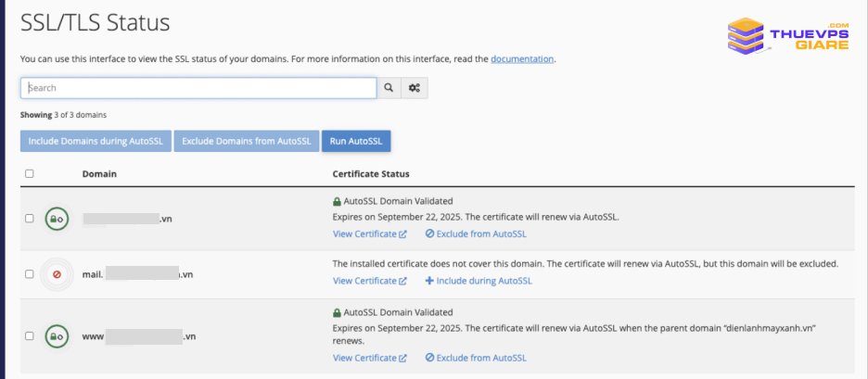Check the box for the mail domain row
Viewport: 868px width, 379px height.
tap(30, 274)
